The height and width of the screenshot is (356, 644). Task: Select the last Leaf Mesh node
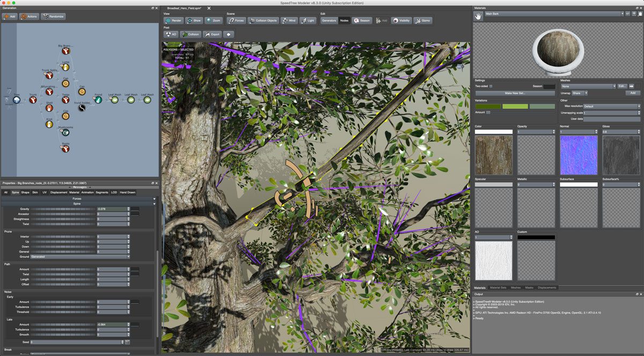coord(147,99)
